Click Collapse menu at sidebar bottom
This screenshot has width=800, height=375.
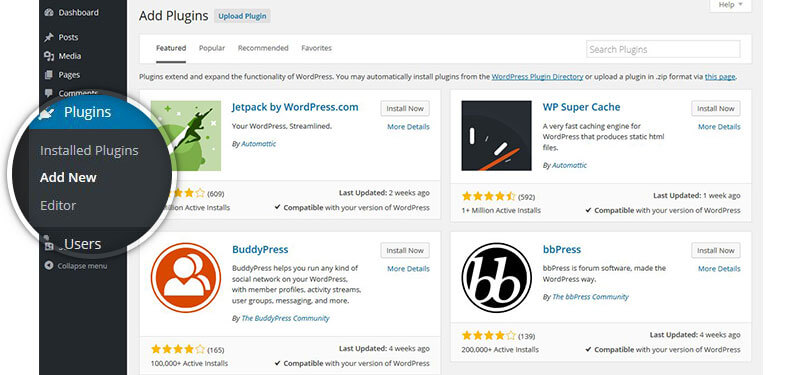(x=82, y=266)
